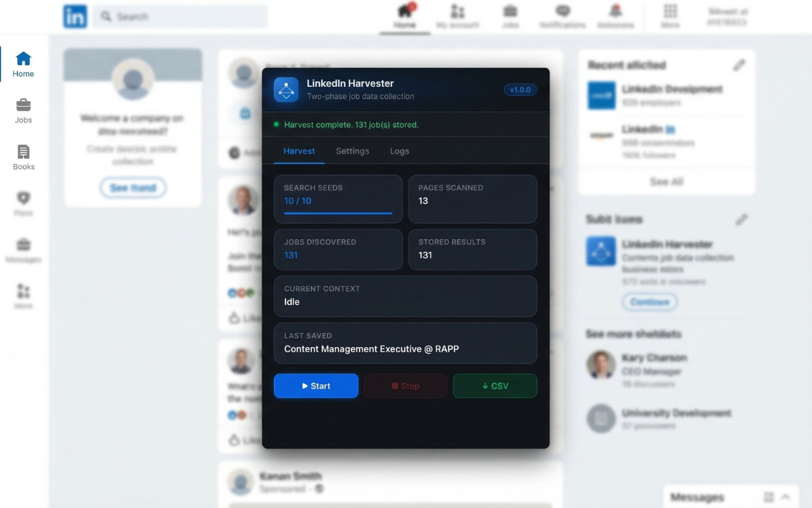
Task: Click the outlined button on the welcome card
Action: click(133, 188)
